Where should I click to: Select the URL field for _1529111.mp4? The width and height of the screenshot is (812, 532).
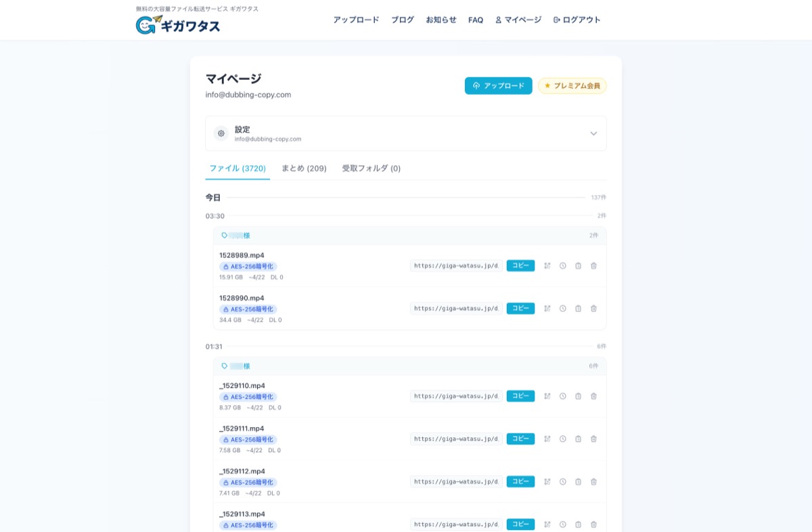tap(456, 439)
